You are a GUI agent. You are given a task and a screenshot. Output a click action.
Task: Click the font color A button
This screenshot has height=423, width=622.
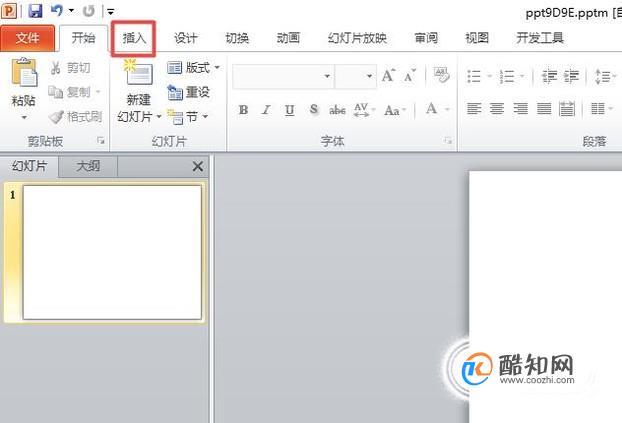pos(432,109)
